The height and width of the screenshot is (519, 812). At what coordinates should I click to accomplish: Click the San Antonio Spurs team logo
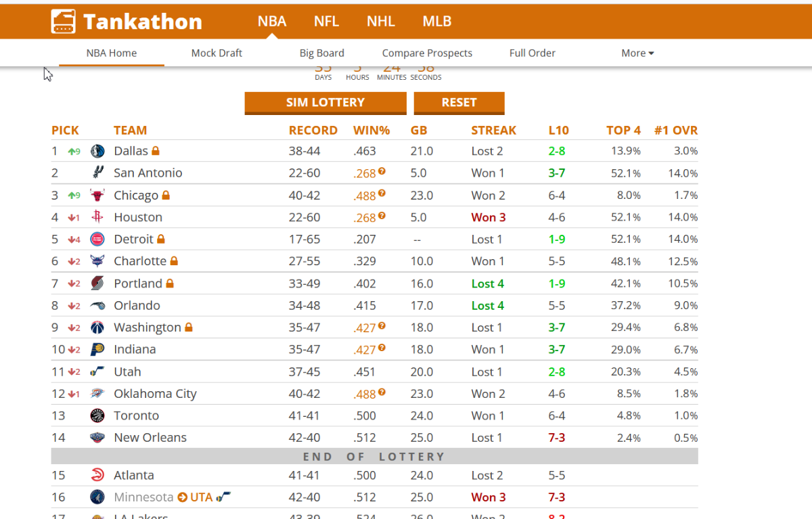(97, 173)
